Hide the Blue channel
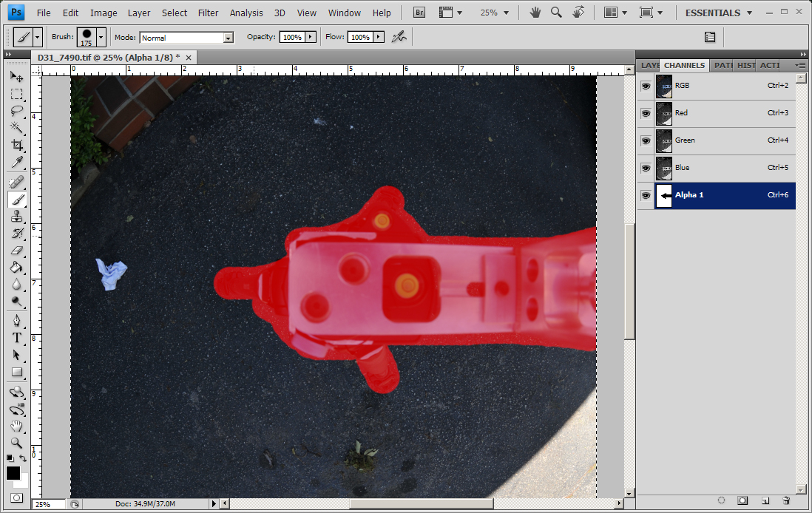 646,169
